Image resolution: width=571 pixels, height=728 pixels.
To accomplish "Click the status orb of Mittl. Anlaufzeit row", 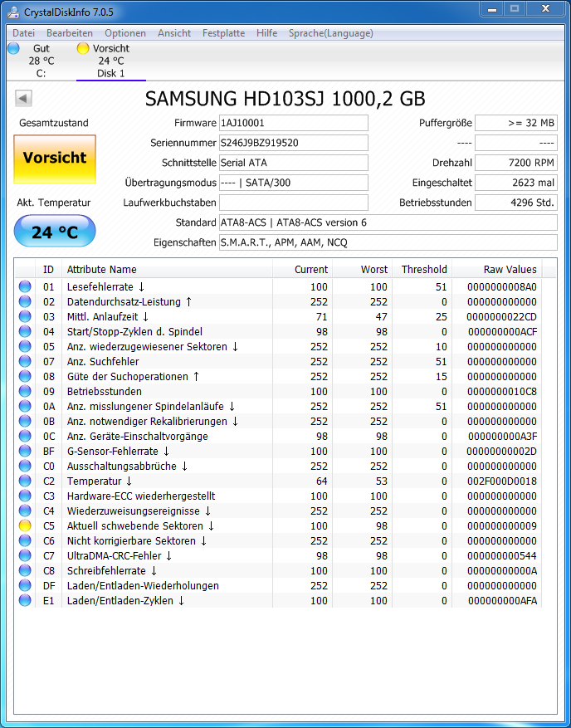I will tap(25, 316).
